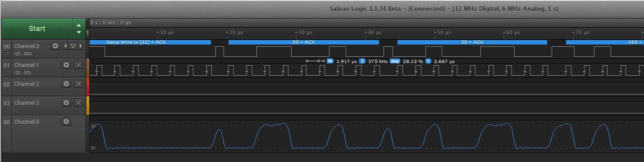Clear Channel 3 trigger with X button
Image resolution: width=644 pixels, height=162 pixels.
[x=78, y=103]
